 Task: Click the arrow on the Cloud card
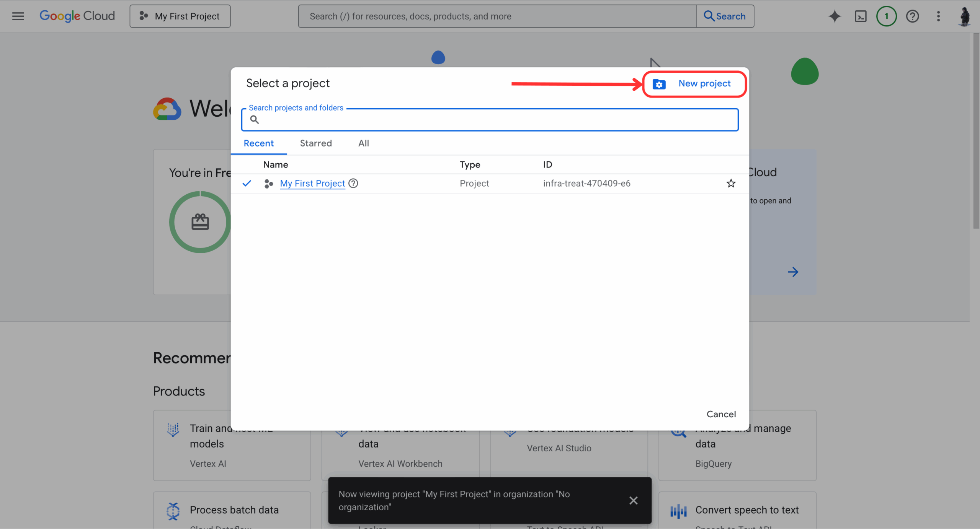(793, 272)
